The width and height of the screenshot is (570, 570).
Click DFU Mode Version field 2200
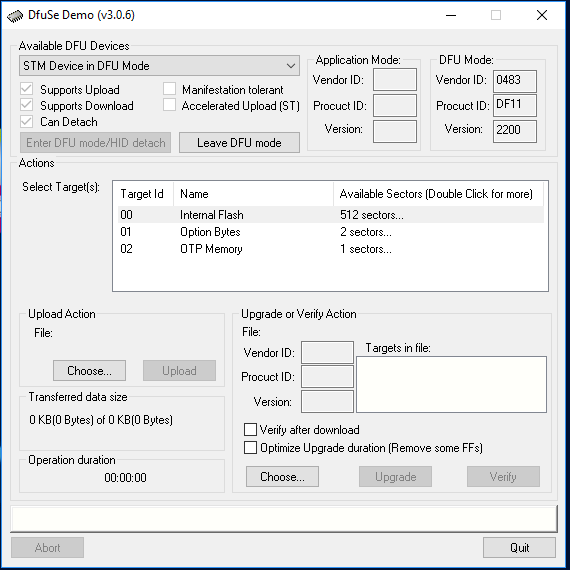click(x=515, y=132)
